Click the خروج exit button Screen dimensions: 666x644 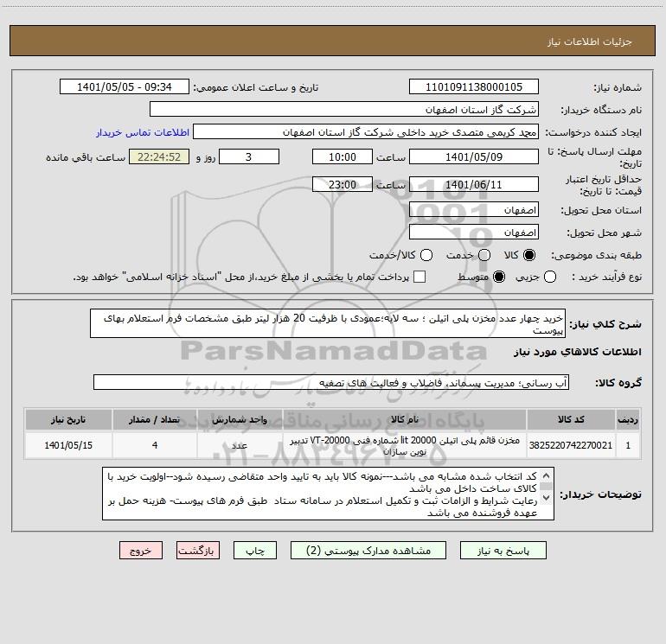coord(141,551)
